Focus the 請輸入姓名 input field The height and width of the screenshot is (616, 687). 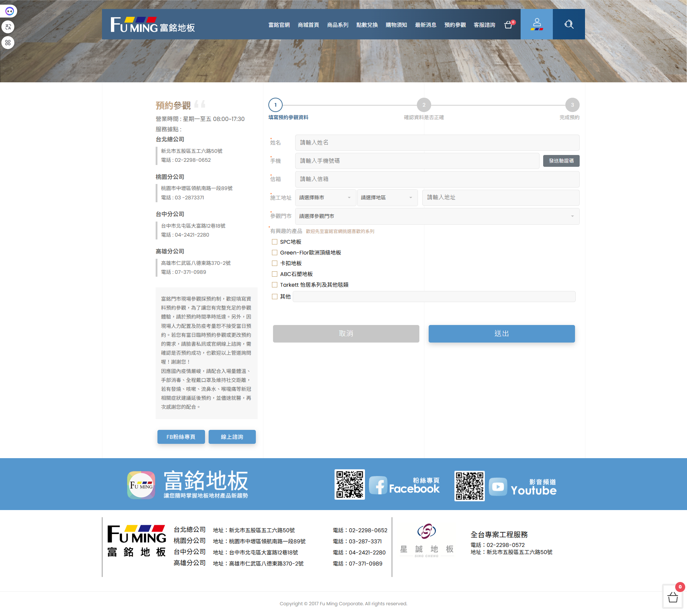[x=437, y=142]
